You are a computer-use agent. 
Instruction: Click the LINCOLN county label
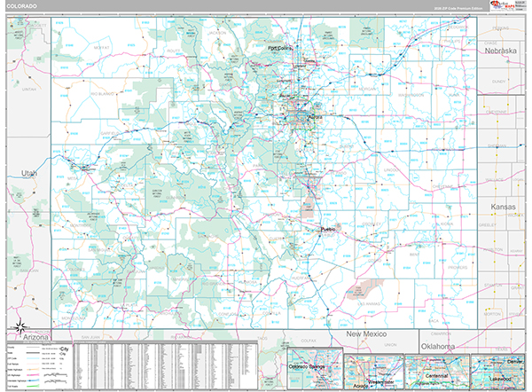[x=392, y=170]
